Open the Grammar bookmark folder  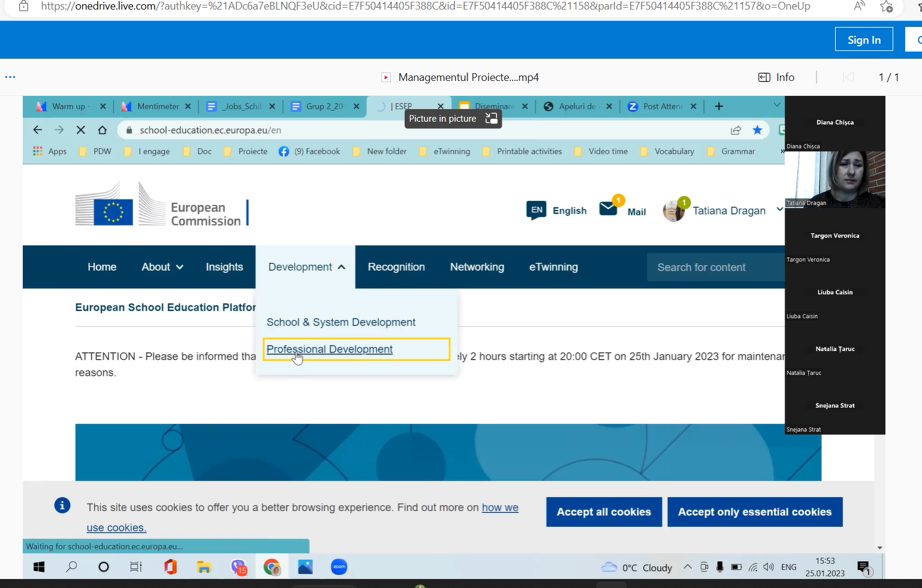pyautogui.click(x=731, y=151)
